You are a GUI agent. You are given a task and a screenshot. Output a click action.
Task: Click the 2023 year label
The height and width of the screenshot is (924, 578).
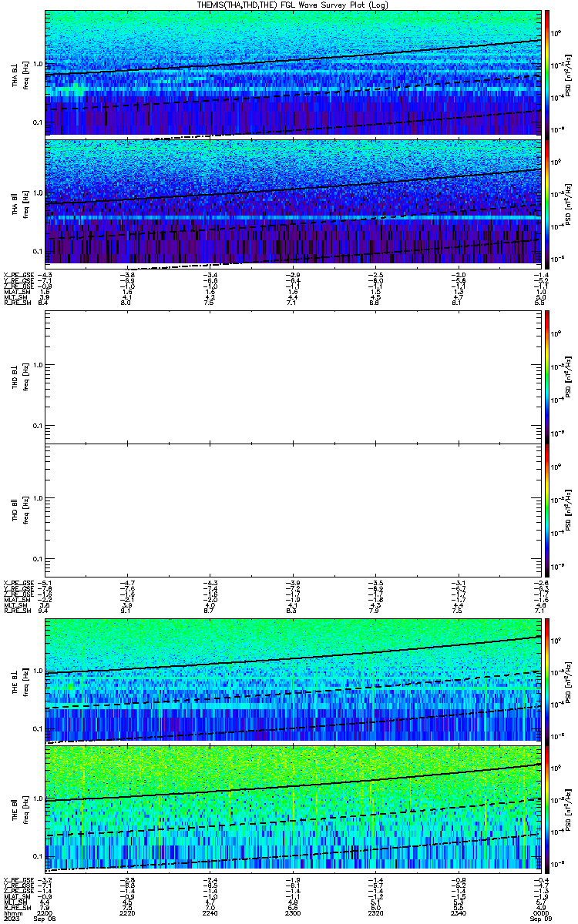click(x=10, y=919)
